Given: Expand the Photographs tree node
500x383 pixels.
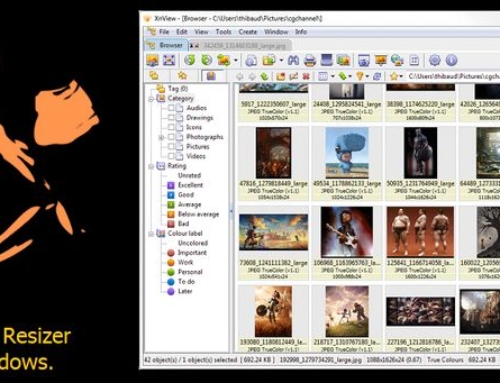Looking at the screenshot, I should 161,137.
